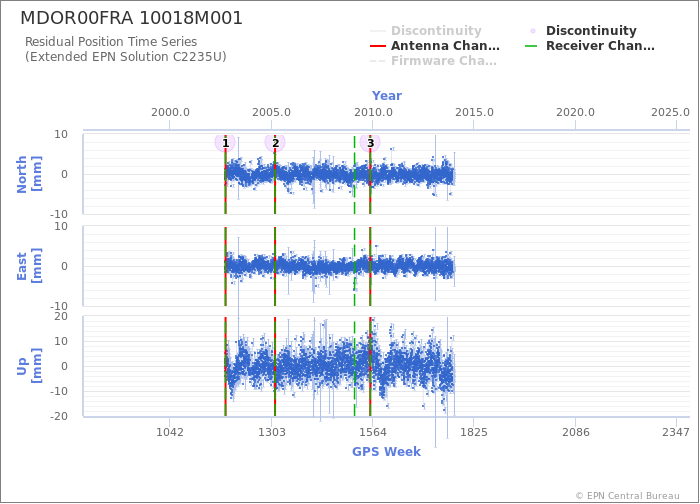Hide the Receiver Change legend series
700x504 pixels.
coord(590,46)
